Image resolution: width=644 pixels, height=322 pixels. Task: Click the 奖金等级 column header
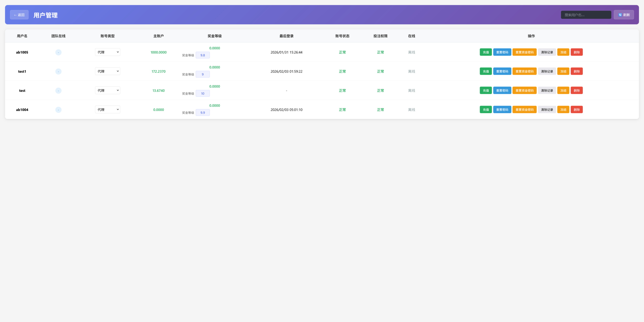click(214, 36)
